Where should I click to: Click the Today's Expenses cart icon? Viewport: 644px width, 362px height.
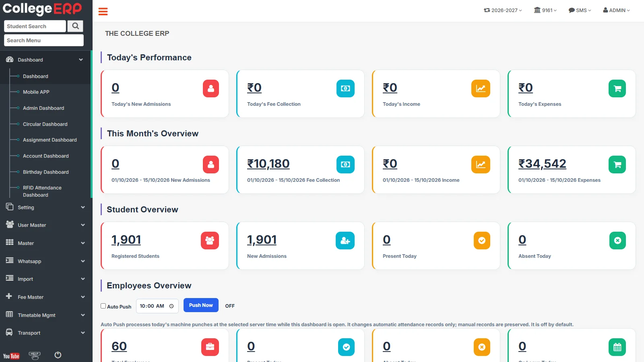pyautogui.click(x=617, y=88)
